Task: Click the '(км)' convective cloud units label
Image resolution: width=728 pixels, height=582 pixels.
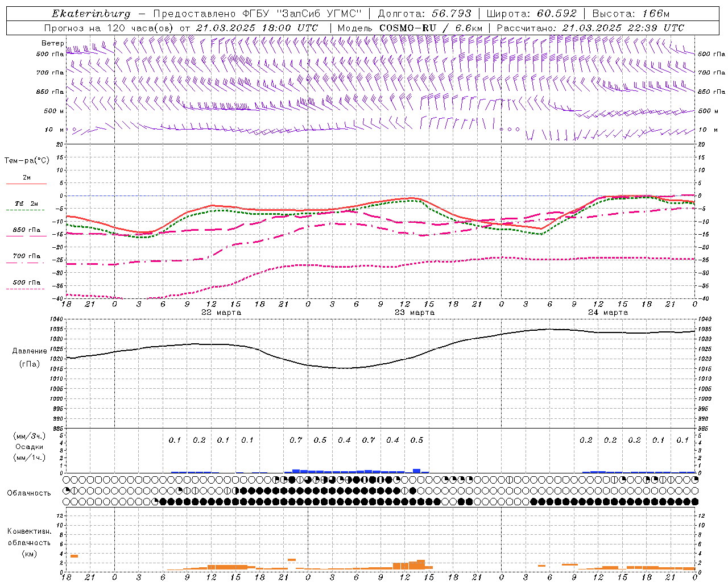Action: click(29, 554)
